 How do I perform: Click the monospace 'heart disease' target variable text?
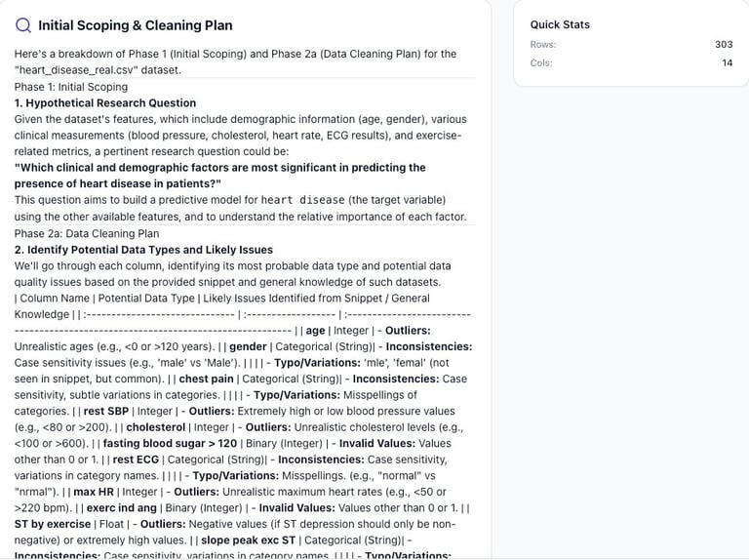[302, 200]
